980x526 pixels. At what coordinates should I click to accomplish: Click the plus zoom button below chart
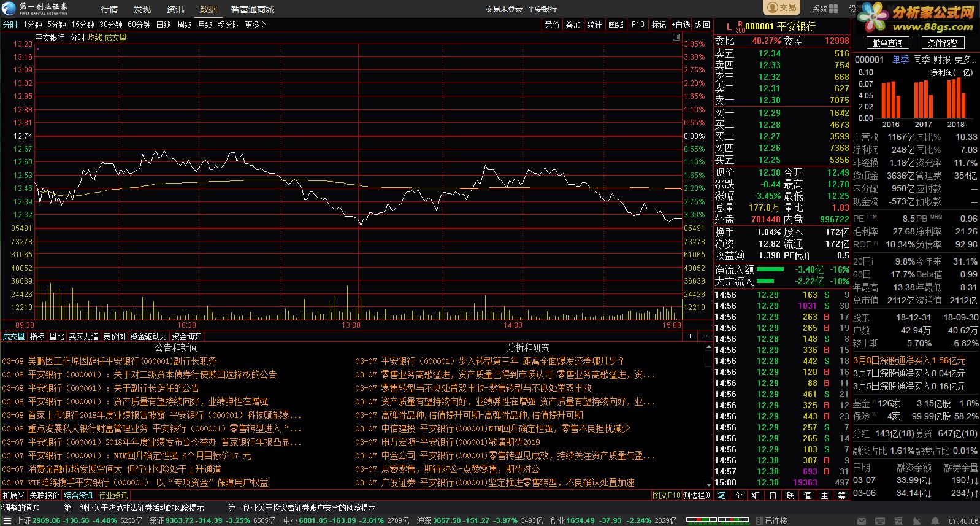pyautogui.click(x=691, y=336)
